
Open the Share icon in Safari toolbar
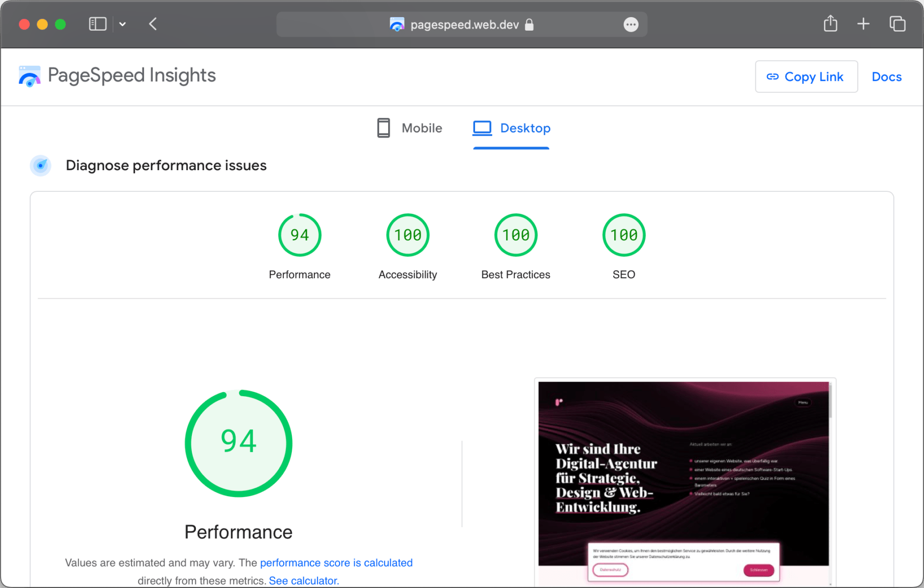tap(830, 24)
